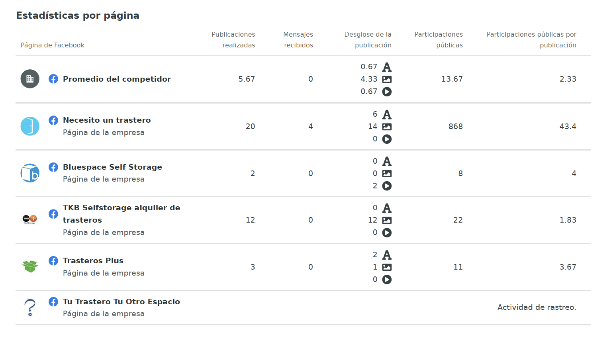Click the 868 public engagements value
This screenshot has height=364, width=615.
pyautogui.click(x=456, y=127)
